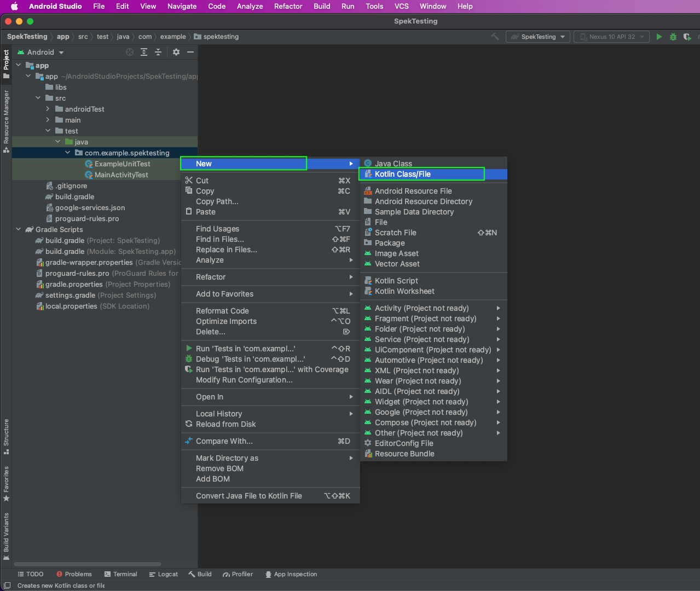Image resolution: width=700 pixels, height=591 pixels.
Task: Choose EditorConfig File in New submenu
Action: [x=433, y=443]
